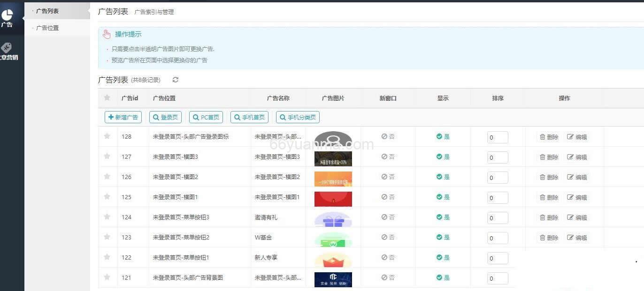Click the 新增广告 button

[123, 117]
